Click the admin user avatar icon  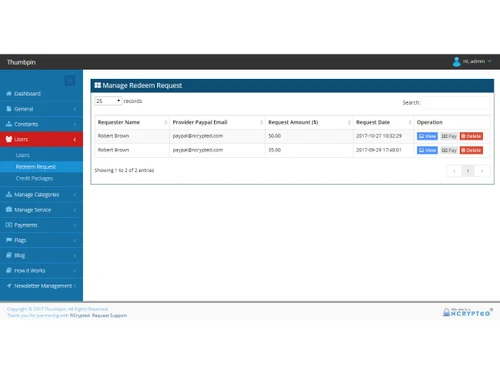[456, 62]
